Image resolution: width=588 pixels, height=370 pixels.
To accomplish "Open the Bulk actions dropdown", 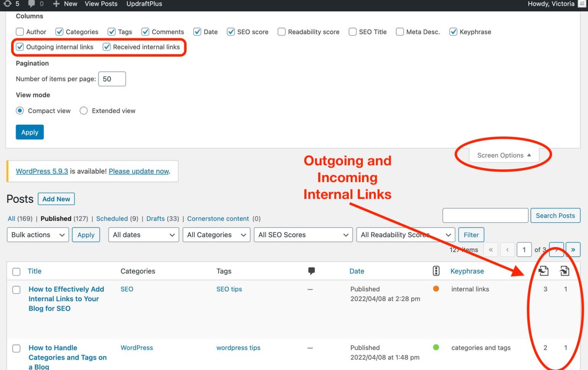I will pyautogui.click(x=38, y=235).
